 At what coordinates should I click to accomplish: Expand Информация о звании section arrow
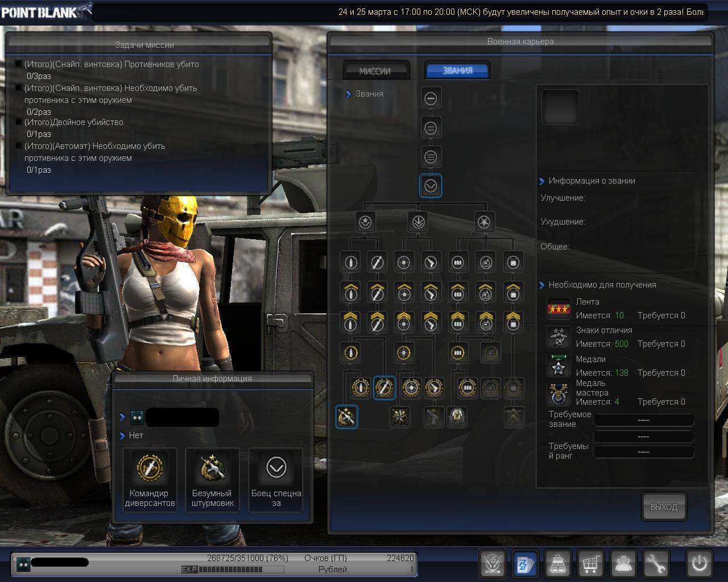(x=542, y=181)
